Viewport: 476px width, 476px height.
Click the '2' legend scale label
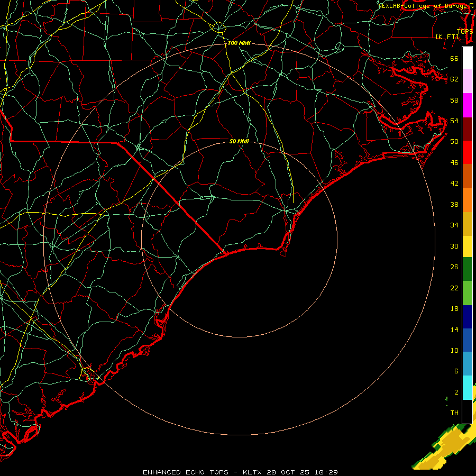456,392
